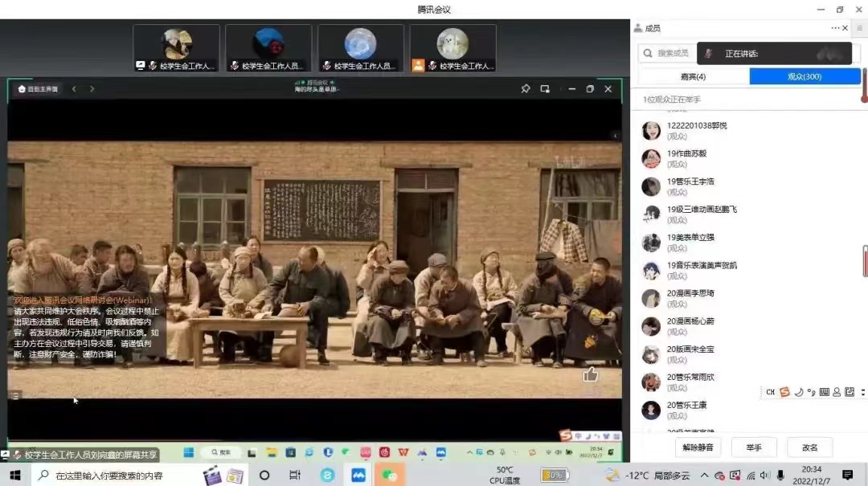This screenshot has width=868, height=486.
Task: Select guest tile with blue and red avatar
Action: [268, 48]
